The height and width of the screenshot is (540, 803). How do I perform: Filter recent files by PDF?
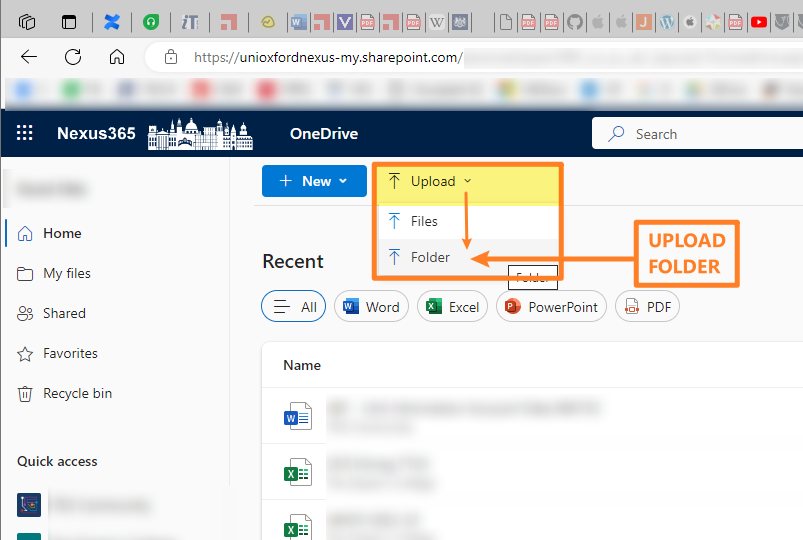coord(647,306)
